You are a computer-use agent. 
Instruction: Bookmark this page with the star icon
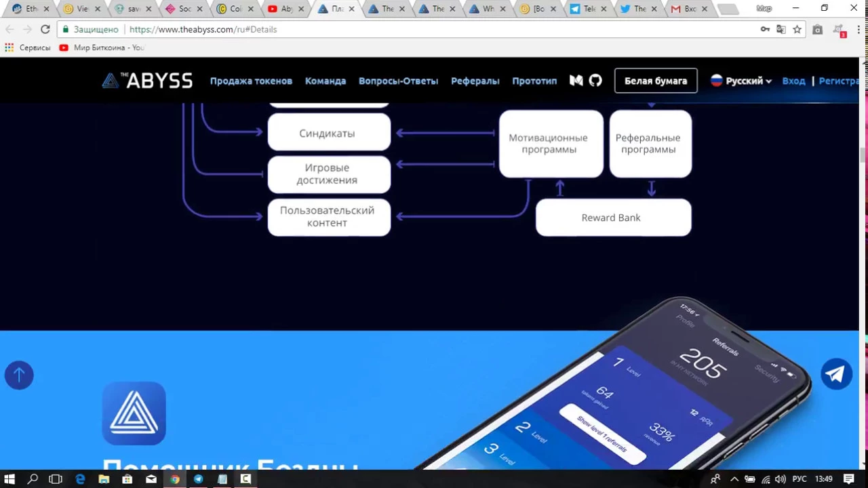797,29
